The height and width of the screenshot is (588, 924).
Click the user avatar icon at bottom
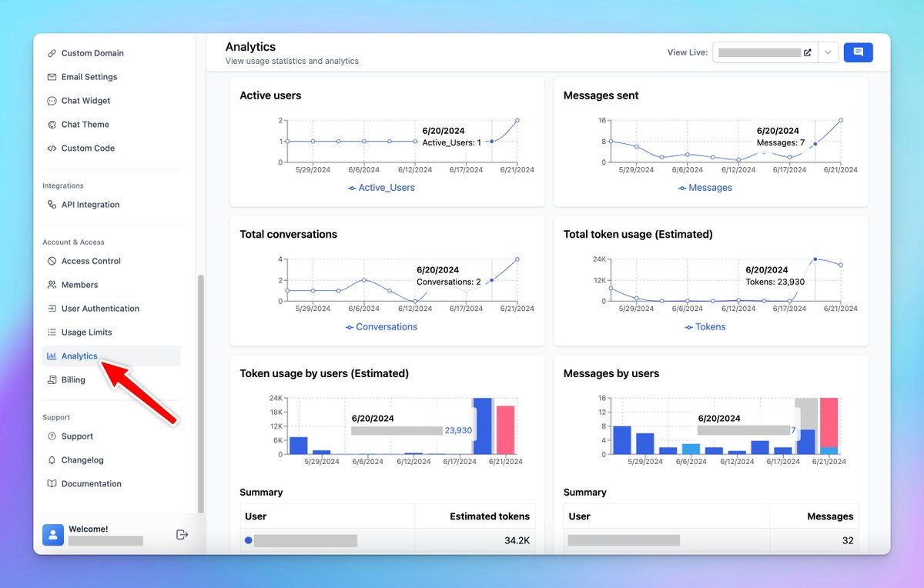click(x=52, y=535)
